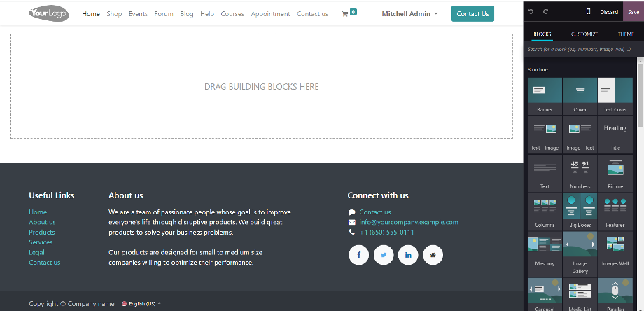The image size is (644, 311).
Task: Click the +1 (650) 555-0111 phone link
Action: click(x=386, y=233)
